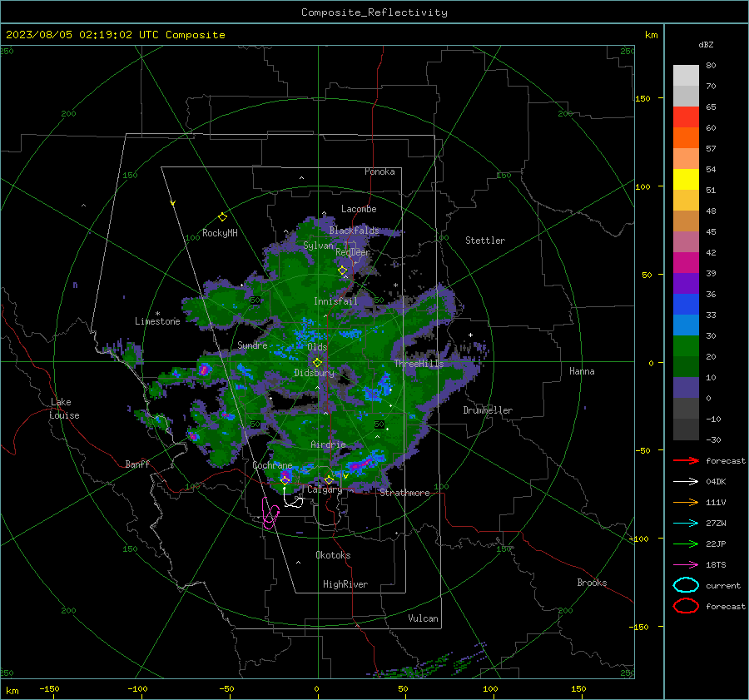749x700 pixels.
Task: Click the Composite_Reflectivity title
Action: click(x=374, y=12)
